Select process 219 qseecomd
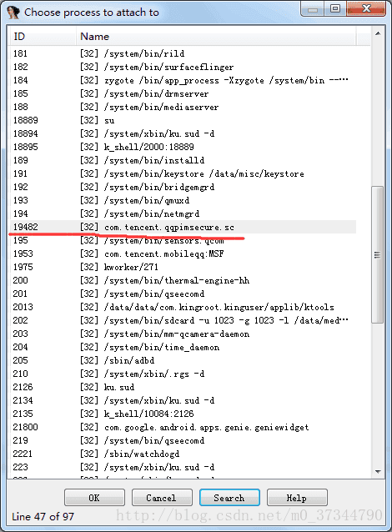Viewport: 392px width, 532px height. point(183,440)
